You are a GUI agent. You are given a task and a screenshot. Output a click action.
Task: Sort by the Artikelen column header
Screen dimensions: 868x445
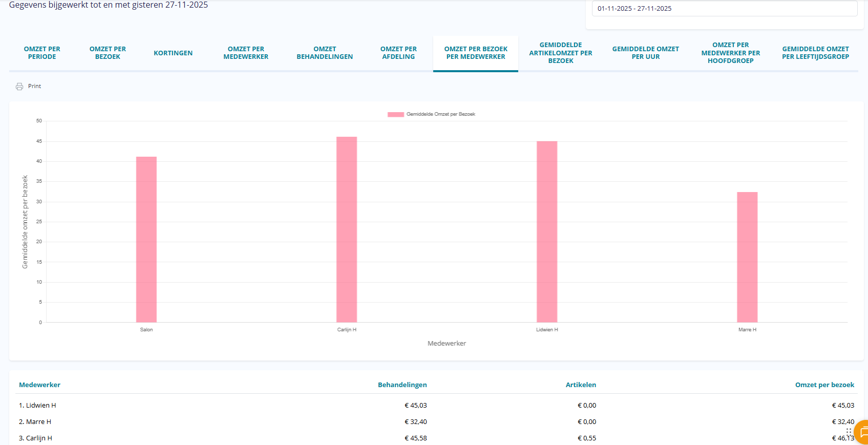(x=580, y=385)
